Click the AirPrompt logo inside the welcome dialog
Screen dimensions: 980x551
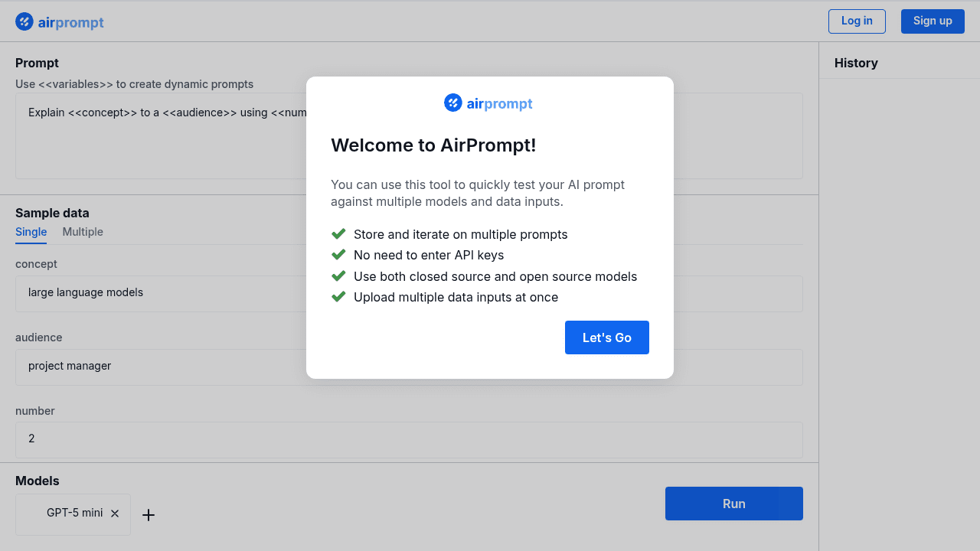pos(453,103)
